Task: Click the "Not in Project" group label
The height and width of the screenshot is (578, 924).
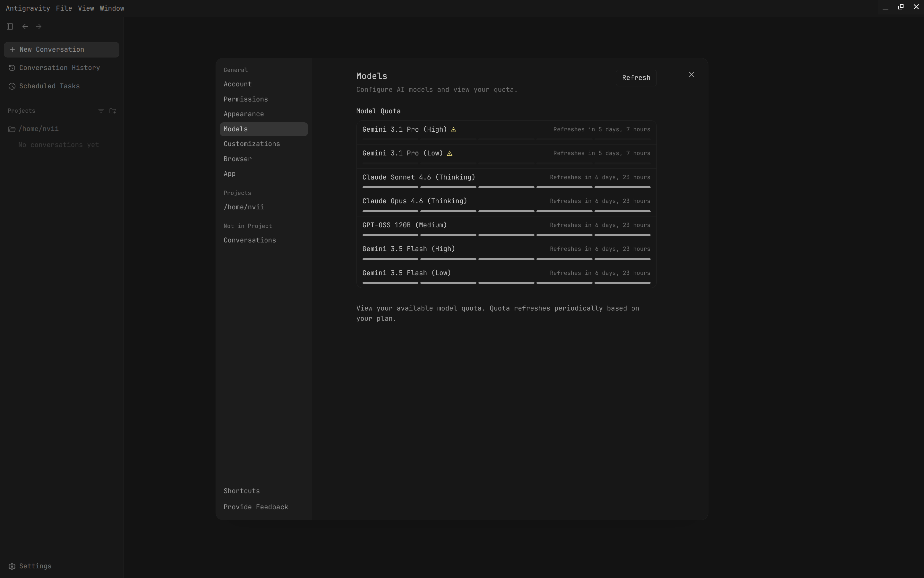Action: click(x=248, y=226)
